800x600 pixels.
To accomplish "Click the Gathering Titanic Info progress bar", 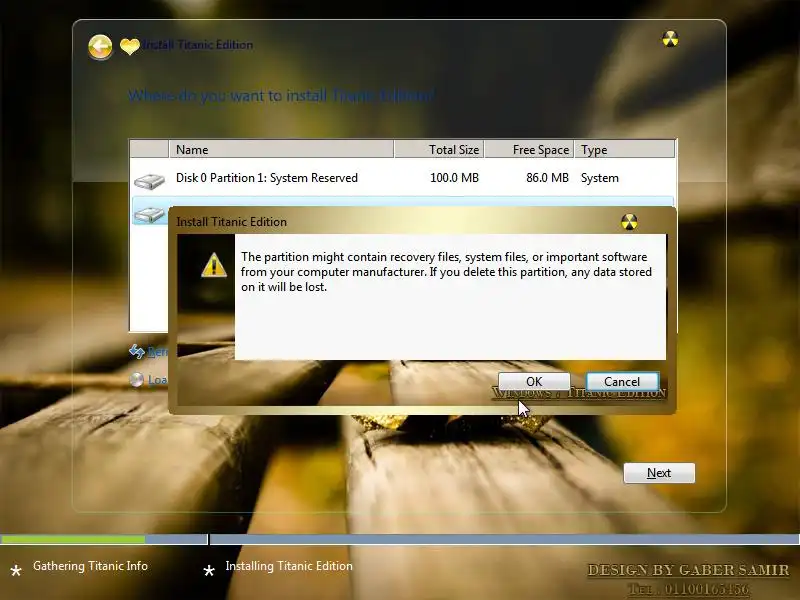I will pos(104,539).
